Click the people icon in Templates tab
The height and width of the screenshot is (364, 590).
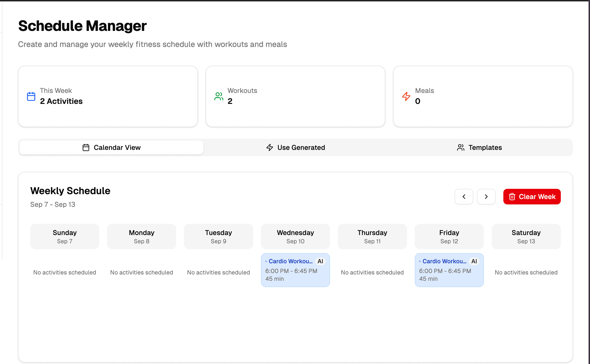tap(461, 147)
